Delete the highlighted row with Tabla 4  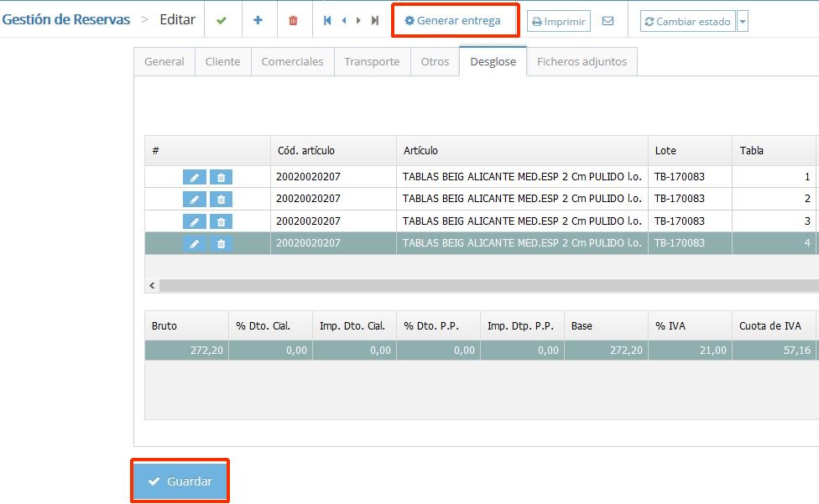pyautogui.click(x=221, y=243)
